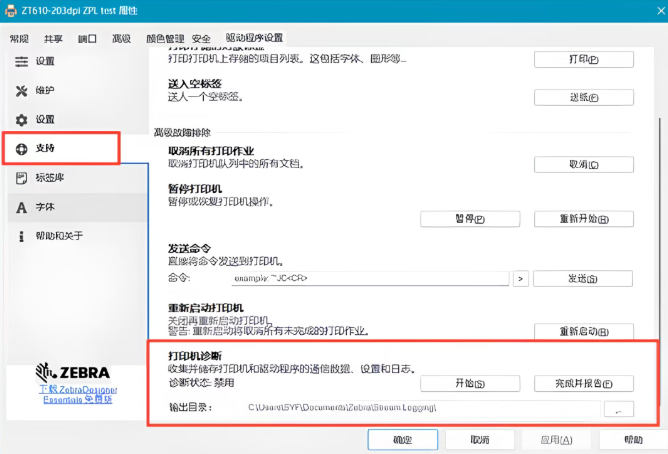
Task: Open the ZebraDesigner Essentials download link
Action: pos(78,394)
